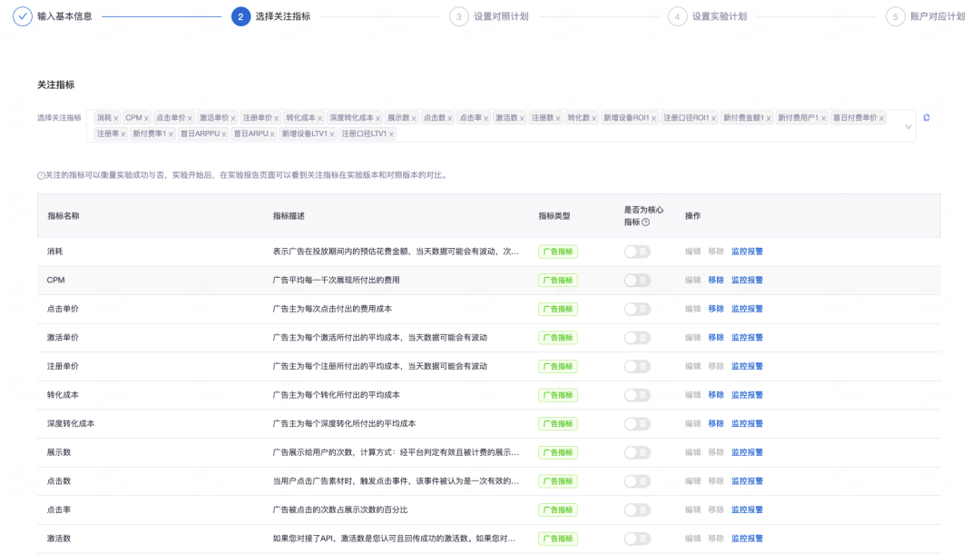Click 移除 in the 激活单价 row

[716, 338]
